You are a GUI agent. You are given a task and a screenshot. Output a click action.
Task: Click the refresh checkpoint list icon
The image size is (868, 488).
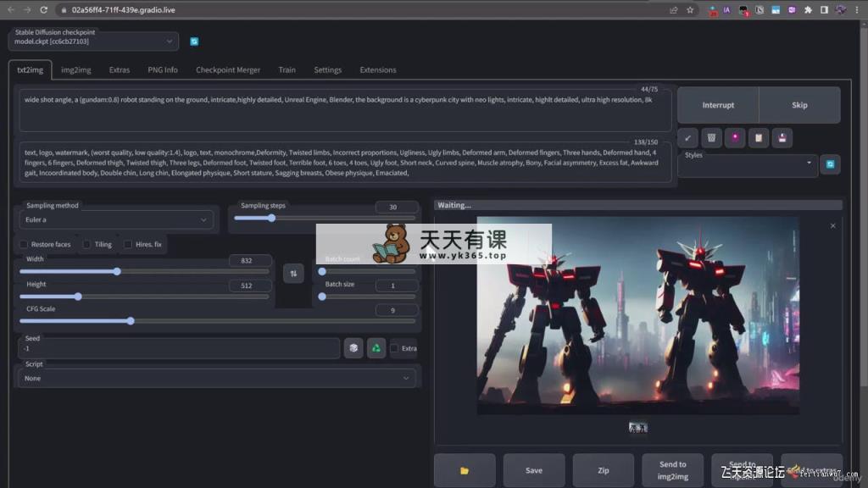(x=194, y=42)
